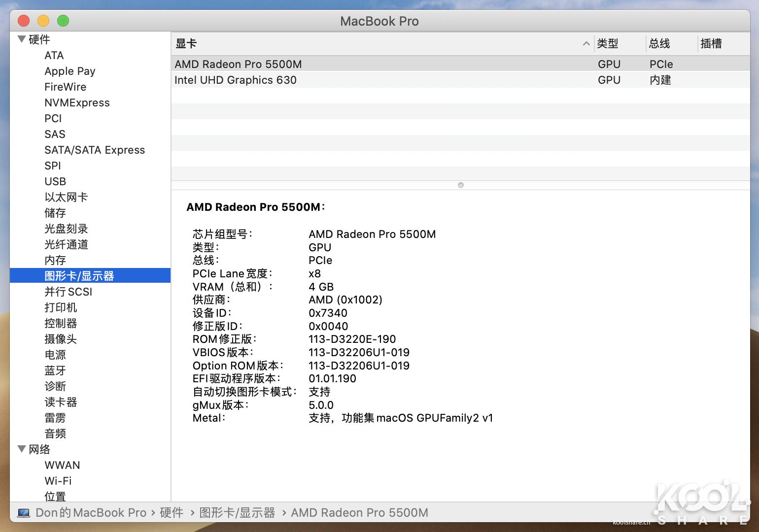Select 电源 in the sidebar
759x532 pixels.
[x=55, y=355]
